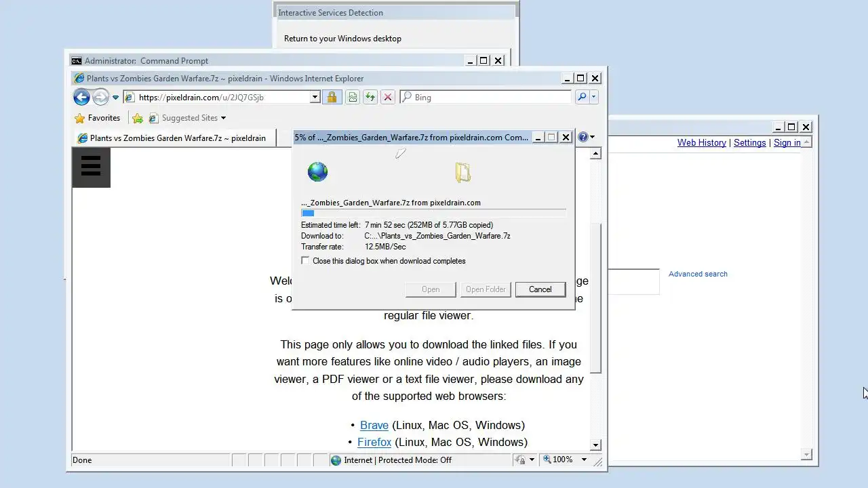Enable Close this dialog box when download completes
The width and height of the screenshot is (868, 488).
(305, 260)
